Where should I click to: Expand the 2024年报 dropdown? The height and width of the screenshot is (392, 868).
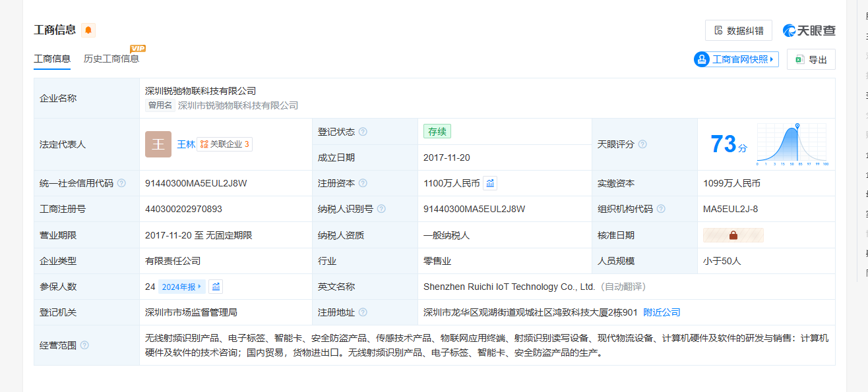point(182,287)
